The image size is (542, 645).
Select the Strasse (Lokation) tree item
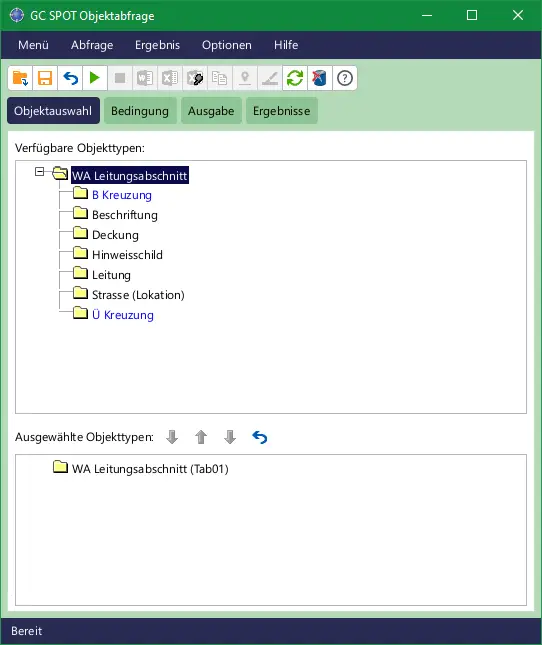point(138,295)
